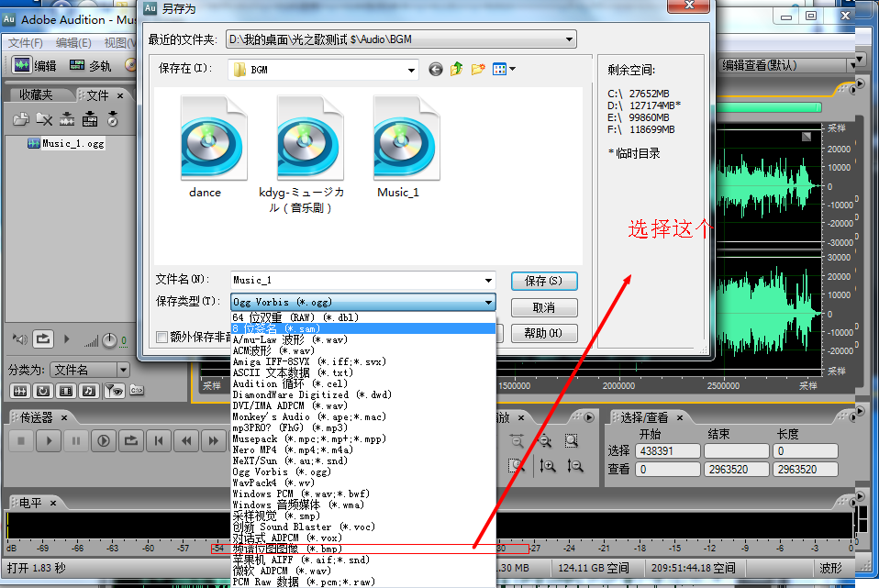Choose Windows PCM (*.wav;*.bwf) from type list
The width and height of the screenshot is (879, 588).
click(363, 494)
